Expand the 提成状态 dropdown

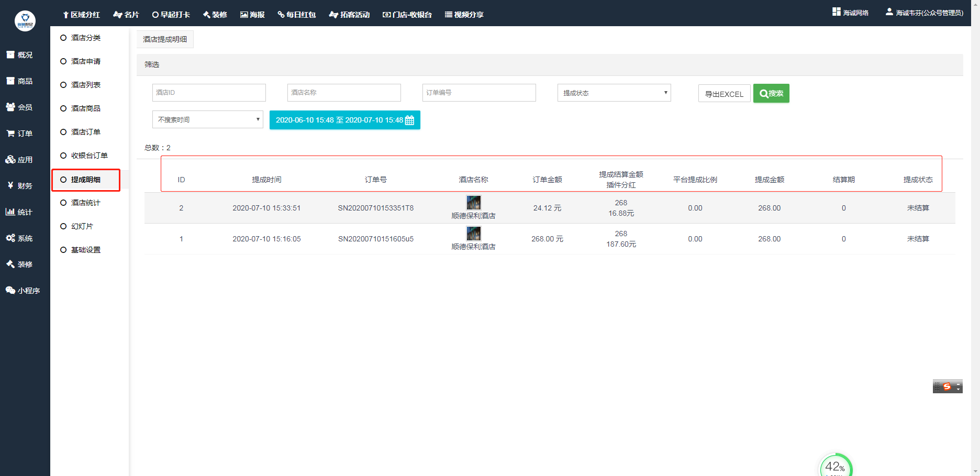[614, 93]
